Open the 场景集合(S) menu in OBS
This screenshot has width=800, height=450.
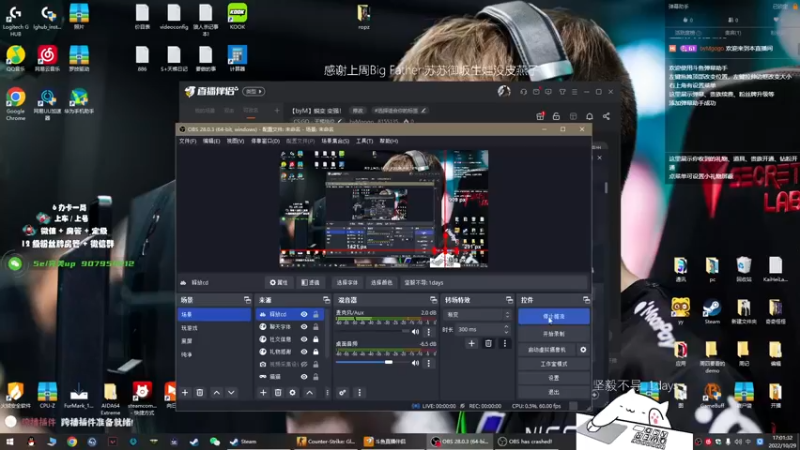[335, 141]
